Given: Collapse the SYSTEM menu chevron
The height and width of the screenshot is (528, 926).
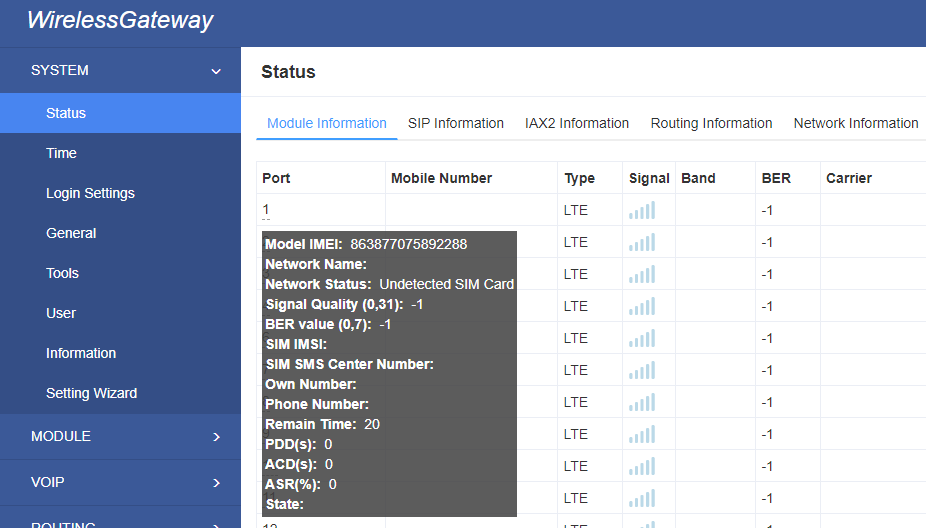Looking at the screenshot, I should 216,71.
